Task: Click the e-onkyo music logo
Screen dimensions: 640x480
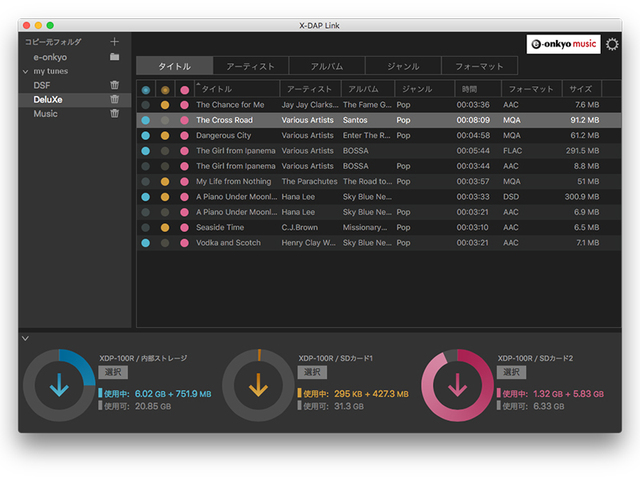Action: point(564,44)
